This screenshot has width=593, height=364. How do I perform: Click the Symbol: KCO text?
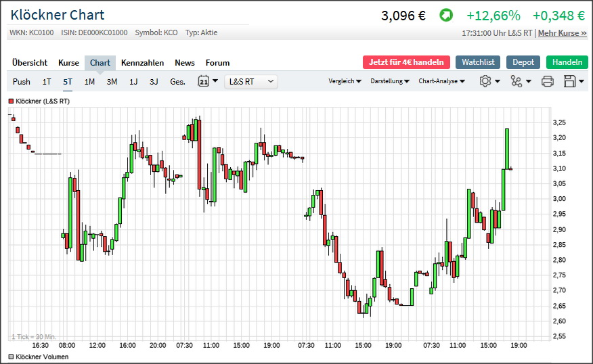(x=156, y=33)
